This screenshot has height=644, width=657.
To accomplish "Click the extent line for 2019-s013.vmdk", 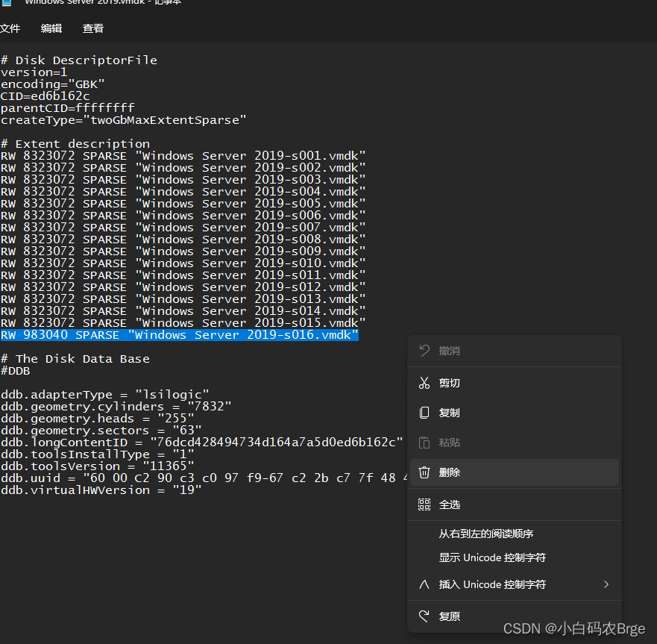I will (183, 299).
